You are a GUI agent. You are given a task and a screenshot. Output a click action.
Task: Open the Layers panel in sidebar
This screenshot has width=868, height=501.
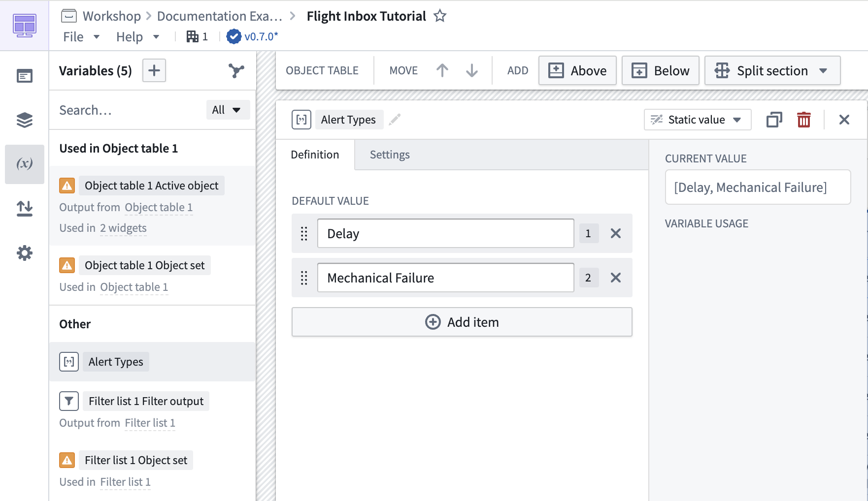tap(24, 120)
